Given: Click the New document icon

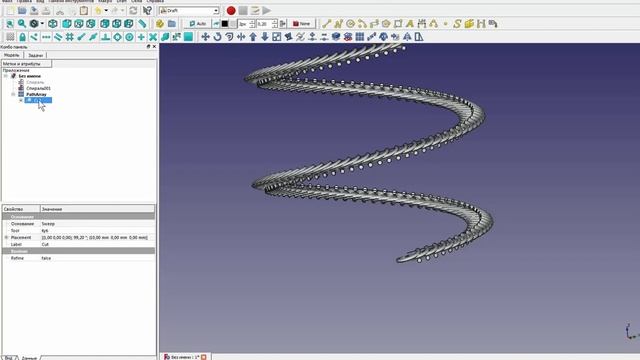Looking at the screenshot, I should click(10, 11).
